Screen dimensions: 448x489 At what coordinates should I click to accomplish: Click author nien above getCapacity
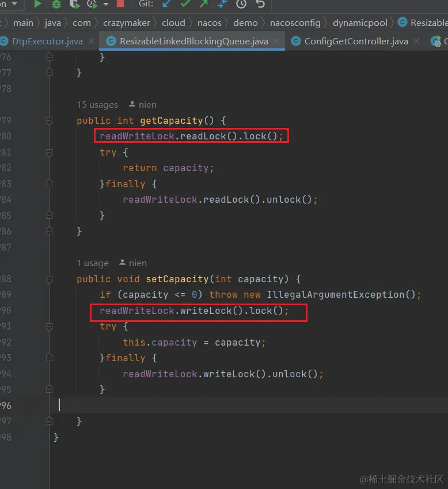(x=143, y=104)
